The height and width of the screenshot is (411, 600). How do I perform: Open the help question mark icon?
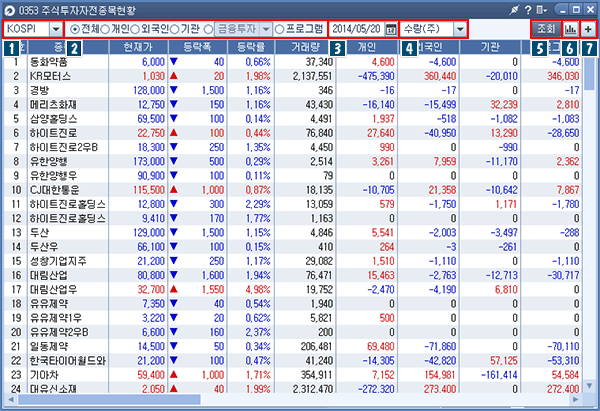(528, 10)
